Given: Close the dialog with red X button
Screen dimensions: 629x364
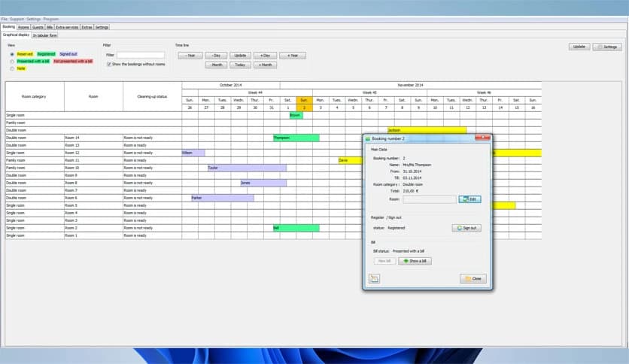Looking at the screenshot, I should pyautogui.click(x=482, y=139).
